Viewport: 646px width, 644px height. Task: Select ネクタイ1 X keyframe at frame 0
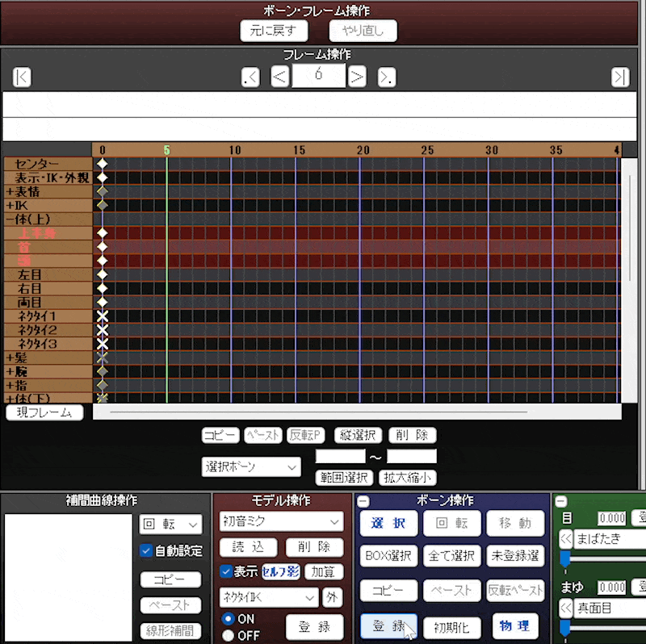103,316
